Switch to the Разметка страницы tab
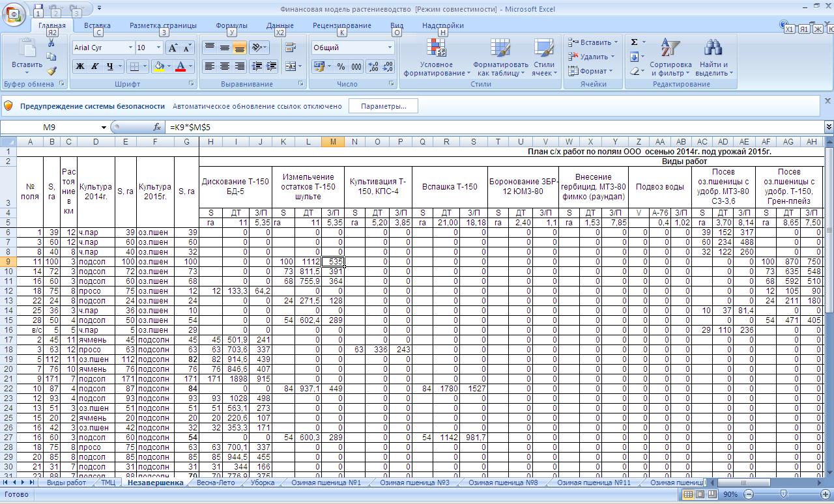The height and width of the screenshot is (504, 834). [163, 25]
